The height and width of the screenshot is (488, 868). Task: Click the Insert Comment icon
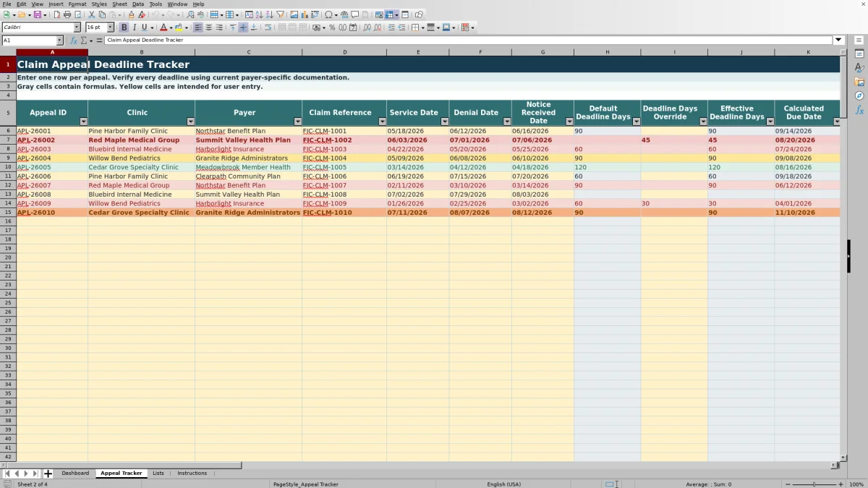[355, 14]
